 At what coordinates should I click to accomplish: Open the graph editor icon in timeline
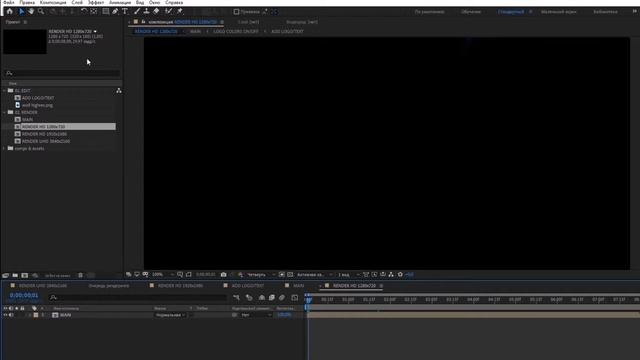click(295, 298)
